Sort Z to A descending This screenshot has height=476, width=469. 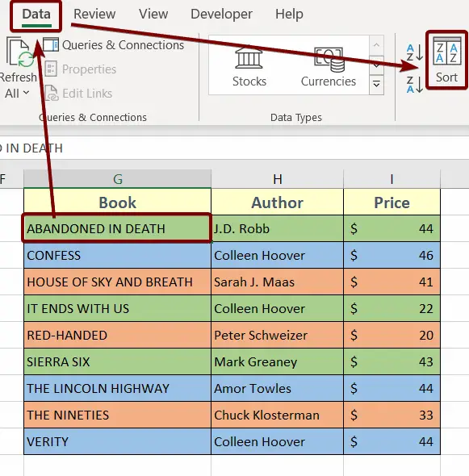tap(415, 85)
